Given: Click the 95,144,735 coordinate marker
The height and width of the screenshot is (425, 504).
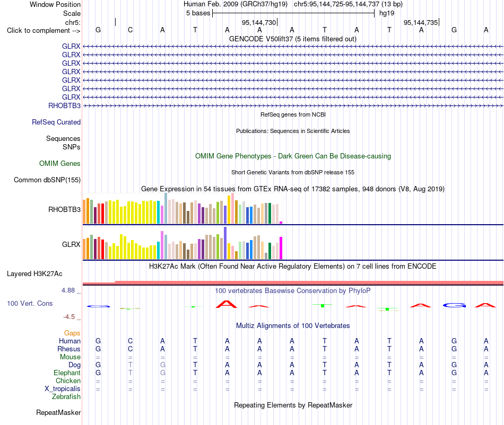Looking at the screenshot, I should (x=421, y=22).
